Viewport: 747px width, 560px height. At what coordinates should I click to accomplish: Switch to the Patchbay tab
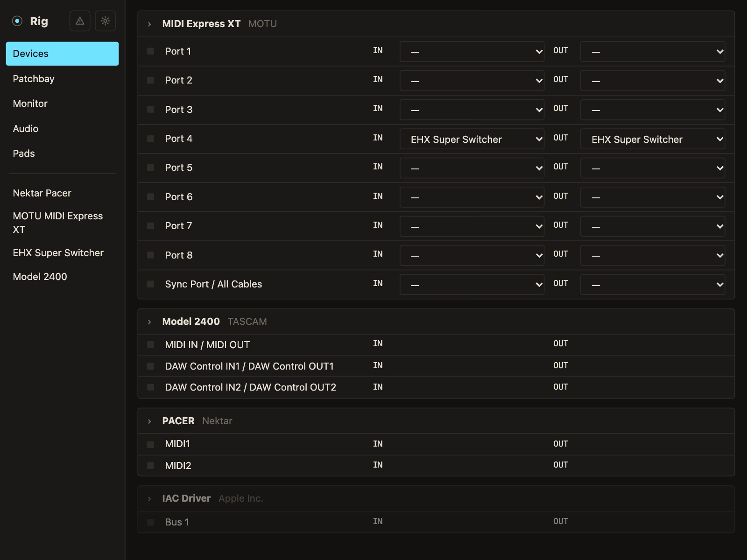62,79
